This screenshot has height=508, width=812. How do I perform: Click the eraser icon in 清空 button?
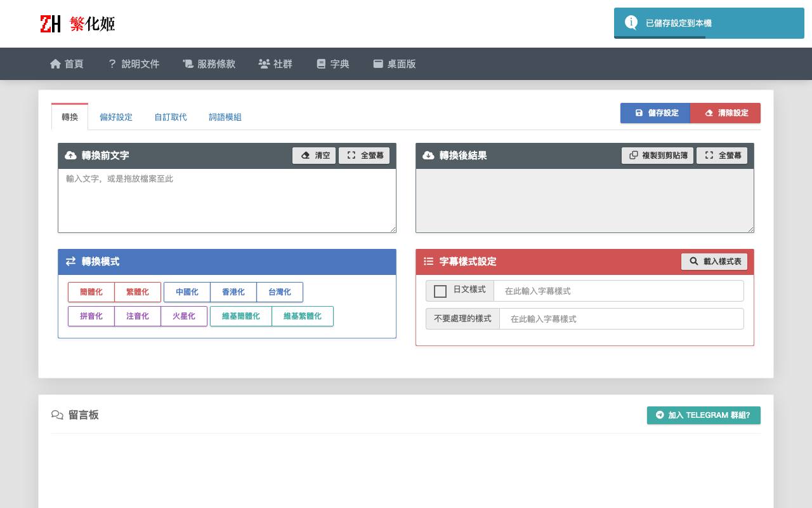pyautogui.click(x=306, y=156)
